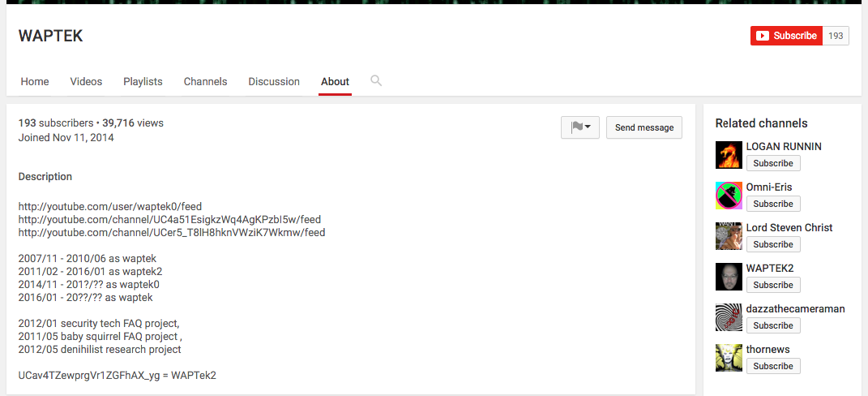Image resolution: width=868 pixels, height=396 pixels.
Task: Open the flag report dropdown
Action: (580, 127)
